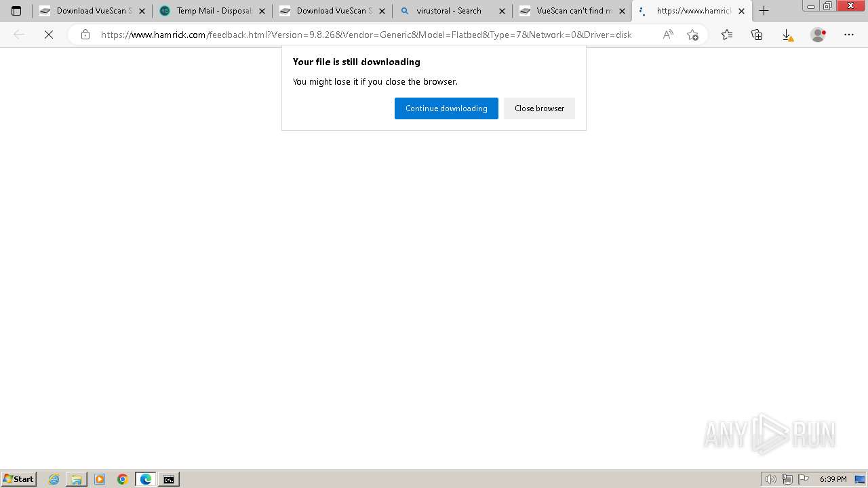This screenshot has width=868, height=488.
Task: Close the hamrick.com tab
Action: point(741,11)
